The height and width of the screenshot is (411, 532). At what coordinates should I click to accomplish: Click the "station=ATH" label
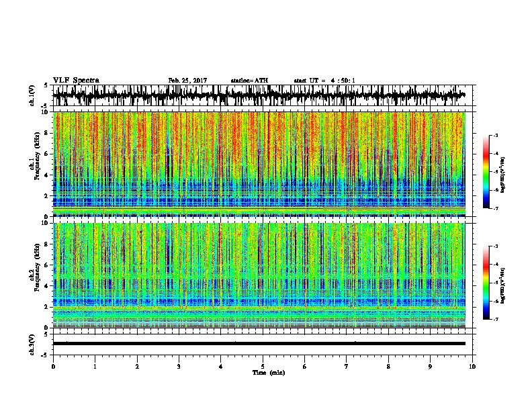(x=249, y=81)
